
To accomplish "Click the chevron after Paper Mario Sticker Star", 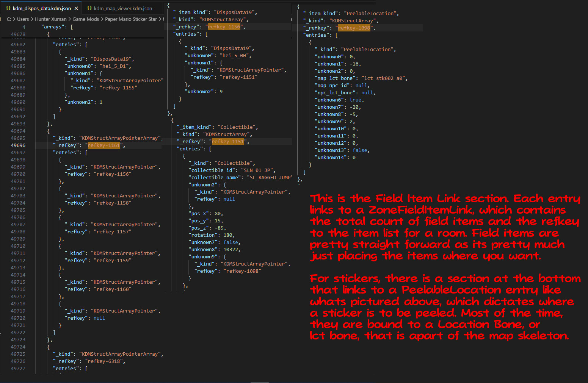I will (160, 19).
